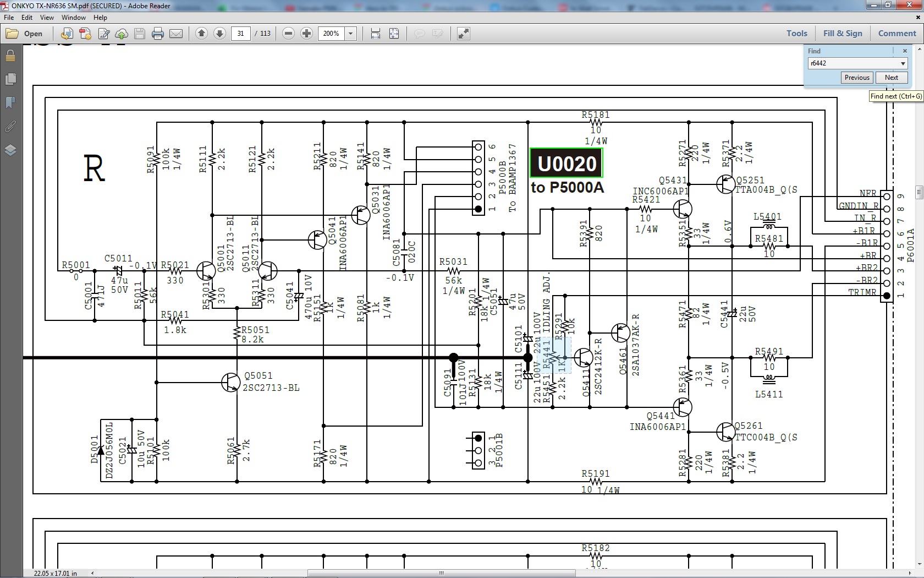Click the Next button in Find
The height and width of the screenshot is (578, 924).
892,78
